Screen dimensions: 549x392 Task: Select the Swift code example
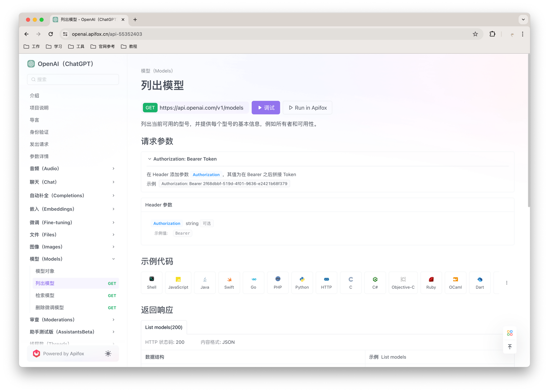[x=229, y=283]
